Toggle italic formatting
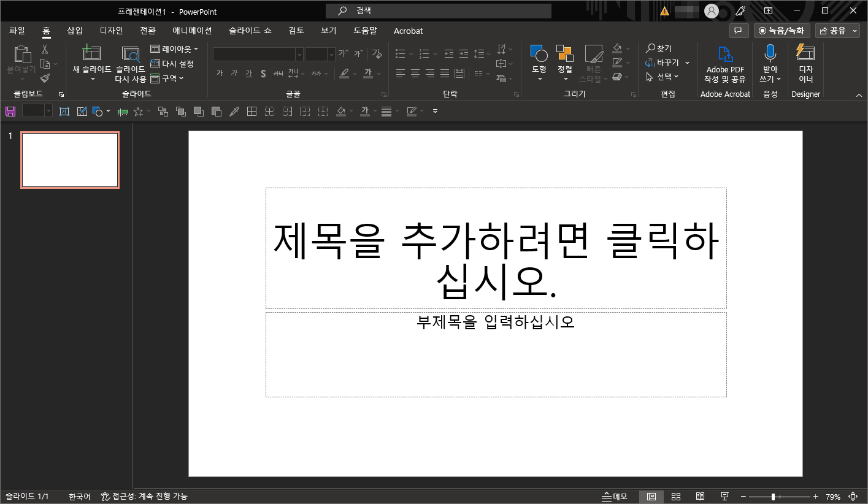Screen dimensions: 868x504 tap(234, 72)
